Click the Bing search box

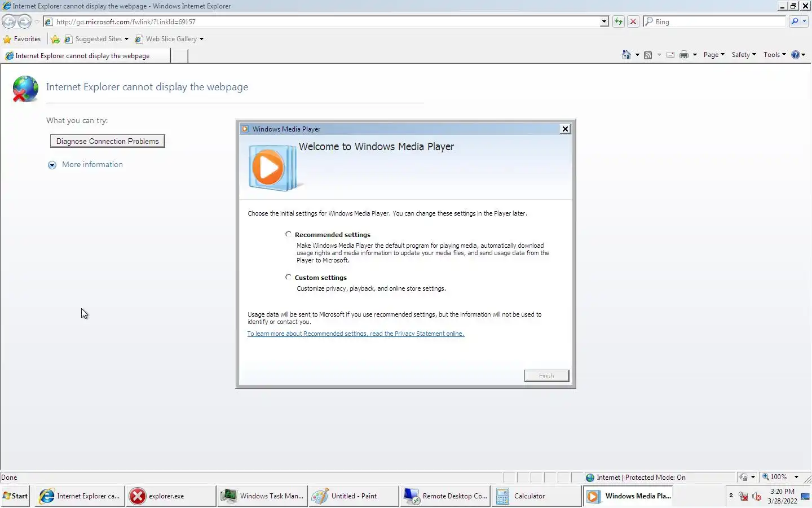[x=715, y=22]
